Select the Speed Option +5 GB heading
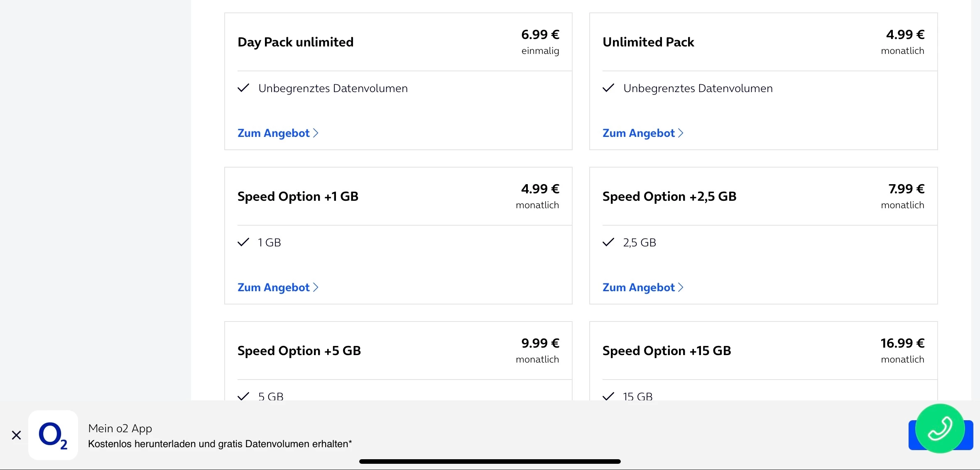980x470 pixels. coord(299,351)
